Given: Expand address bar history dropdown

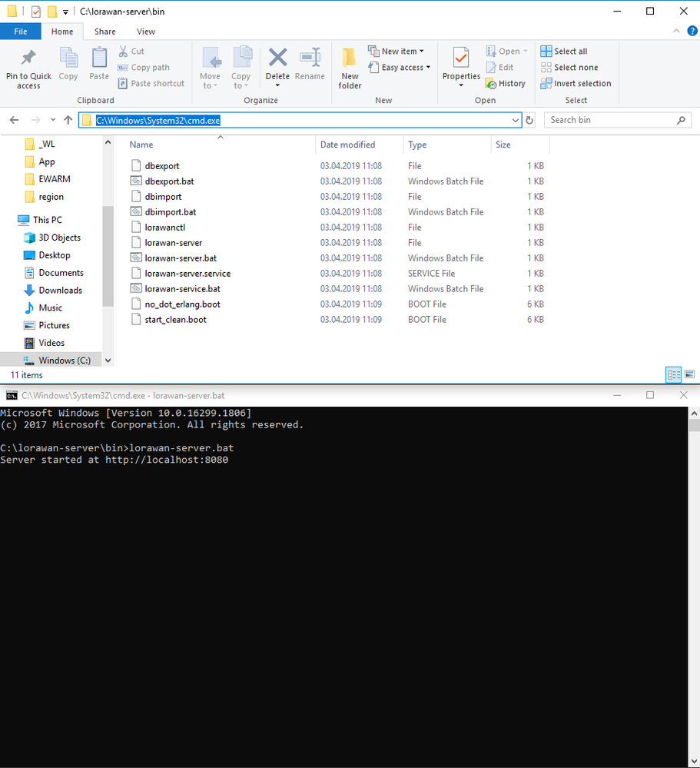Looking at the screenshot, I should [x=515, y=120].
